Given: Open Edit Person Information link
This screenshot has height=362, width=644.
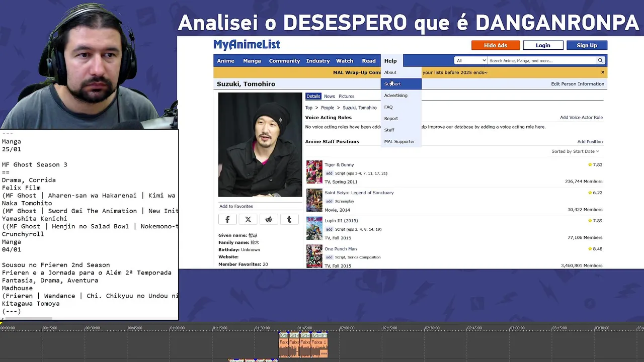Looking at the screenshot, I should (x=578, y=84).
